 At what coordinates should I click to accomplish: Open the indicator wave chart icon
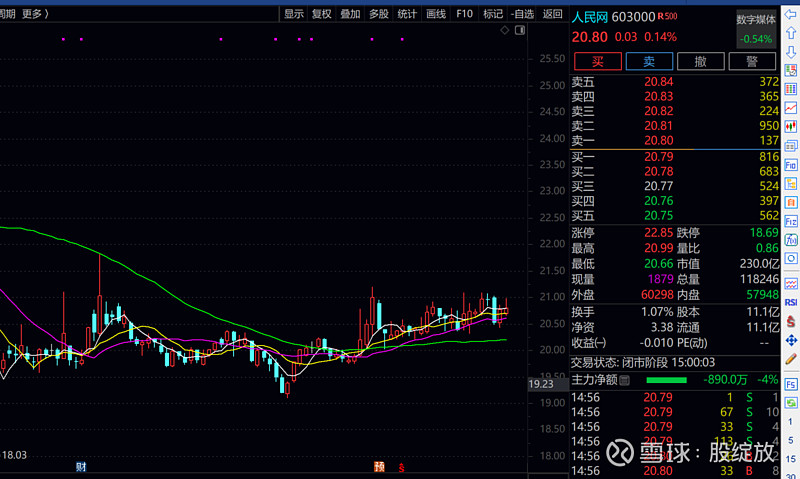click(x=790, y=283)
